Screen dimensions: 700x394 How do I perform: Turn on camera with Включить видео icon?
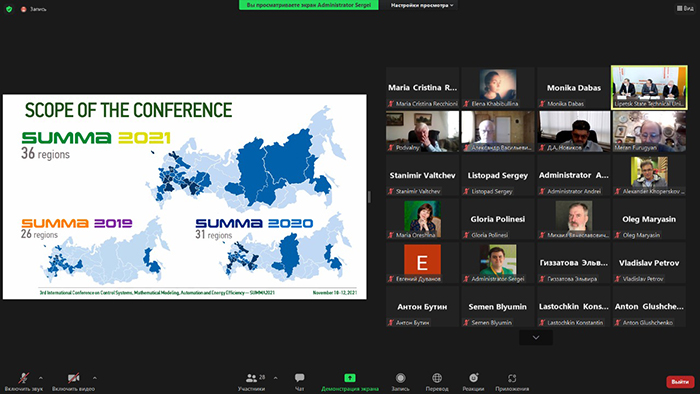click(x=74, y=378)
